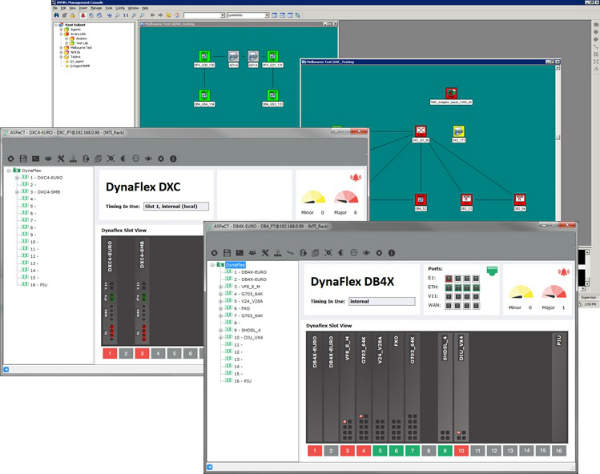This screenshot has width=600, height=474.
Task: Click the wrench tools icon in DXC toolbar
Action: pos(59,157)
